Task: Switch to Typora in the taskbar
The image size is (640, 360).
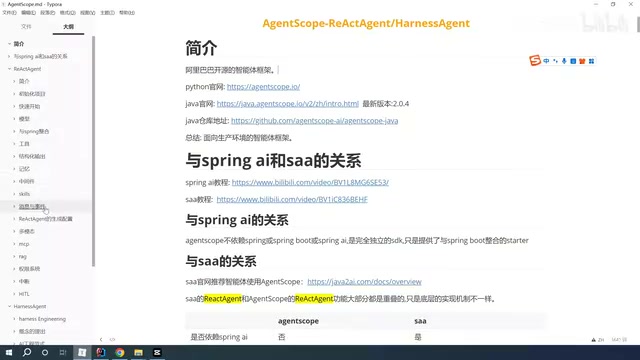Action: tap(82, 352)
